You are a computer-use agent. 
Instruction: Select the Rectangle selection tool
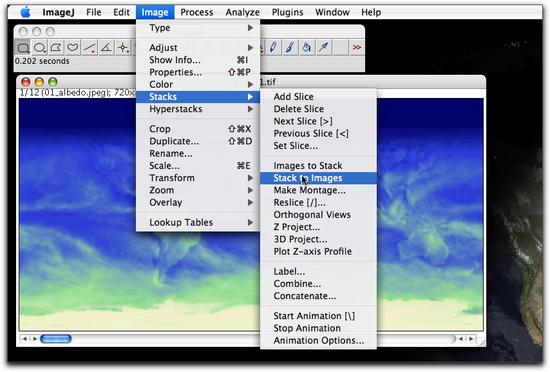point(23,47)
